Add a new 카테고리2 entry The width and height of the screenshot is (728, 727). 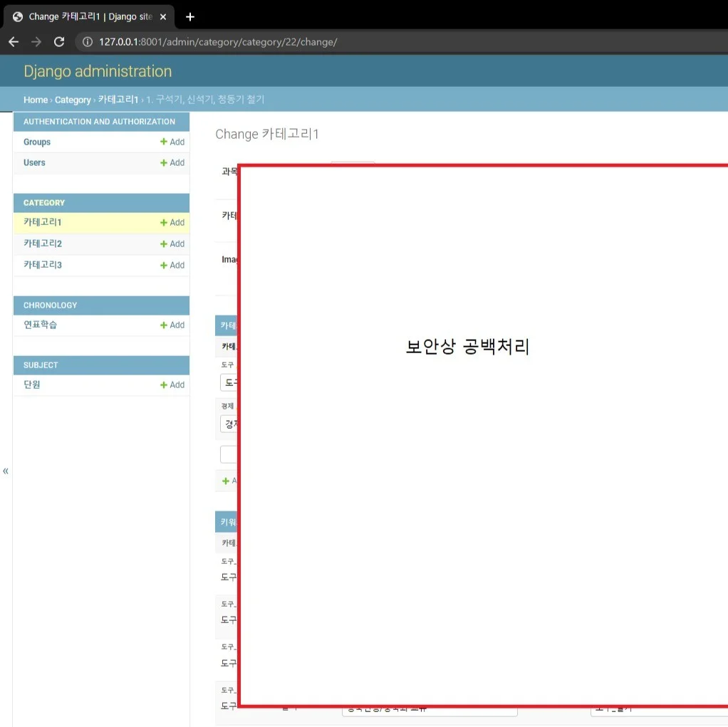[172, 244]
